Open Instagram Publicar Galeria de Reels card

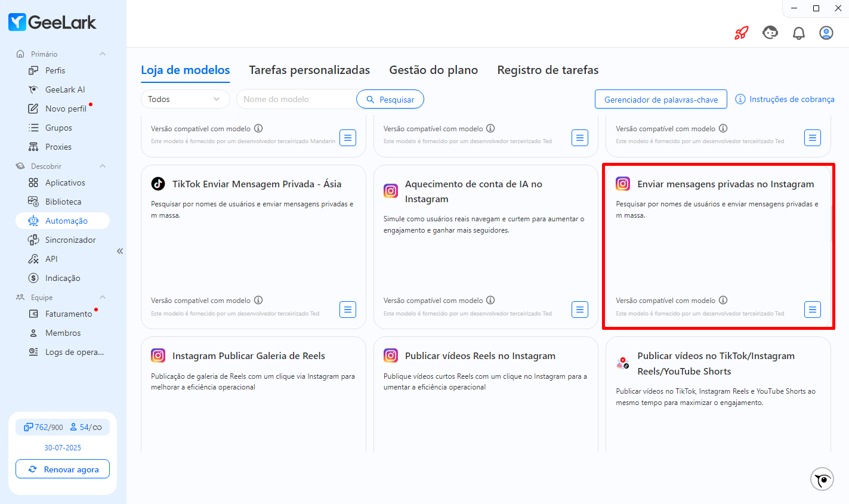click(x=254, y=394)
